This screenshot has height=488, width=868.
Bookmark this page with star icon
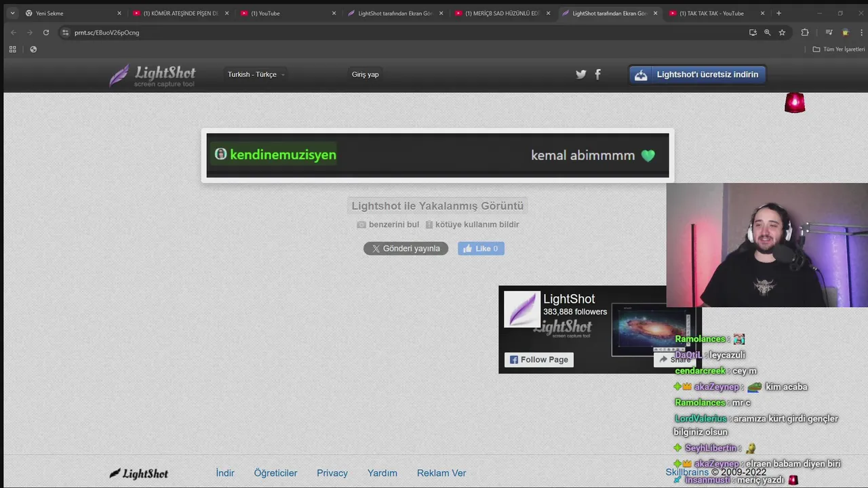pos(782,33)
